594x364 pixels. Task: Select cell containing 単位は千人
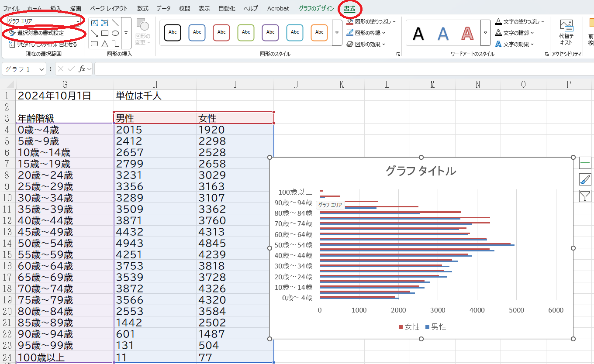click(x=155, y=96)
